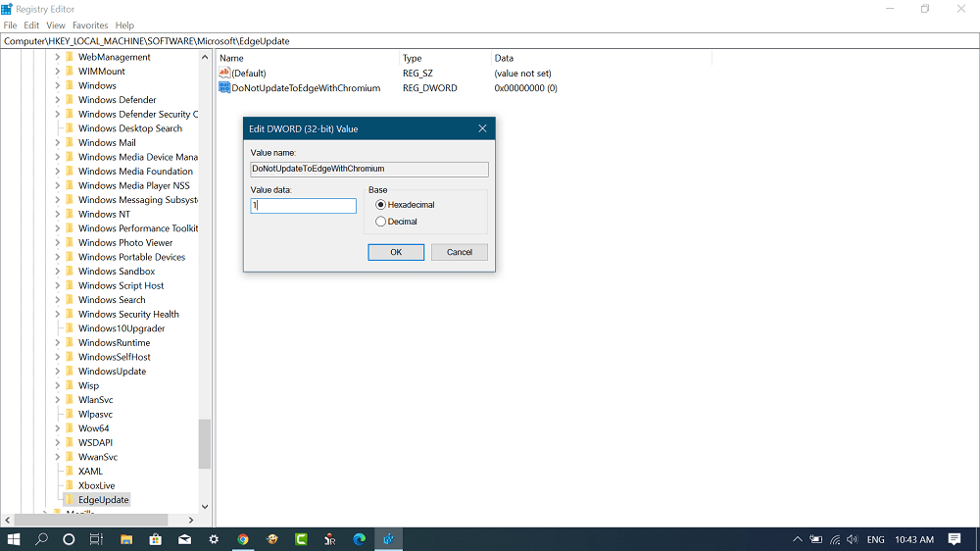The width and height of the screenshot is (980, 551).
Task: Open File Explorer from the taskbar
Action: [x=126, y=539]
